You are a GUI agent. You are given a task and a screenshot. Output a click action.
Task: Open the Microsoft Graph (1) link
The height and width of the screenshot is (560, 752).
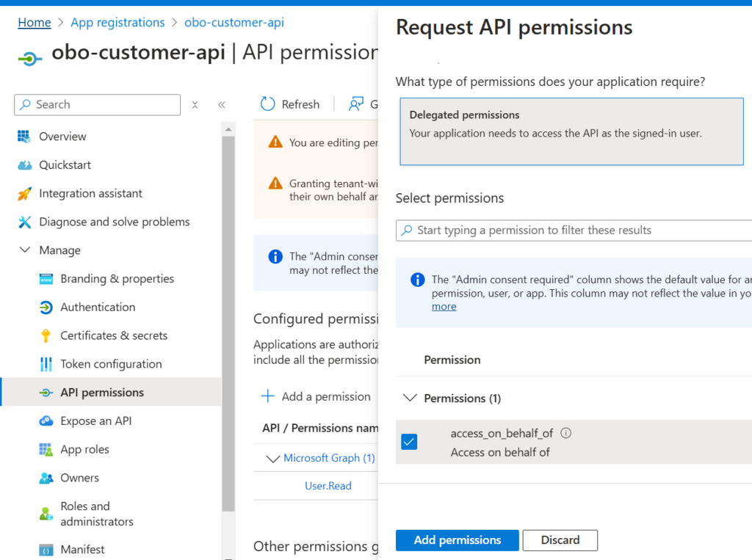pos(329,458)
